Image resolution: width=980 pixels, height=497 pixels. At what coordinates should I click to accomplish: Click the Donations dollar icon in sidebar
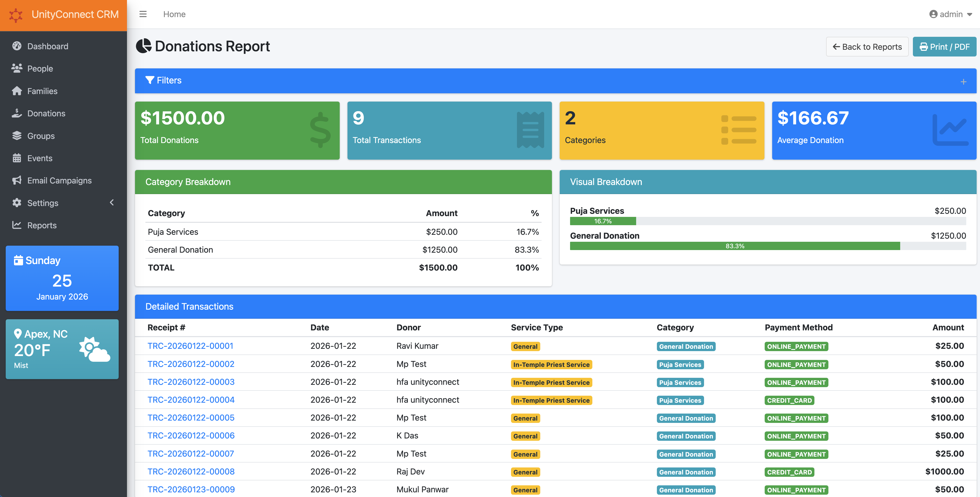[x=17, y=113]
